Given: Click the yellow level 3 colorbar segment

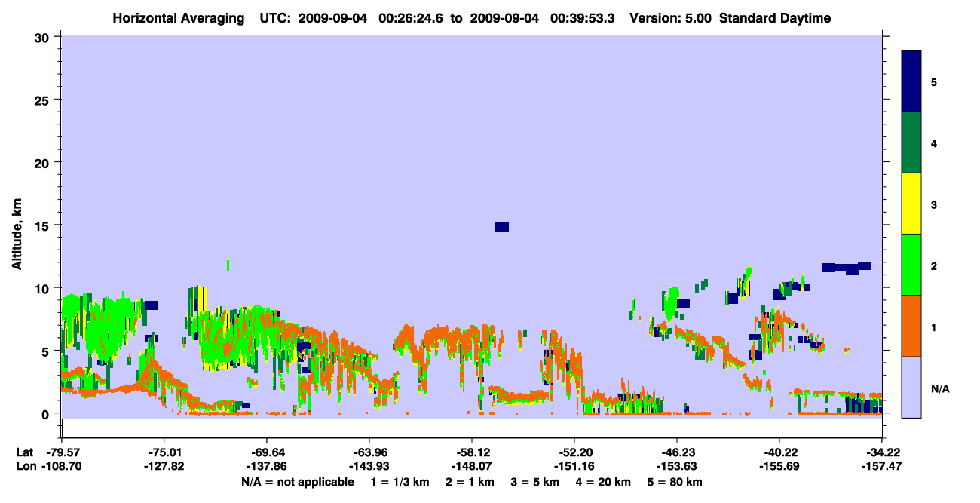Looking at the screenshot, I should (x=911, y=204).
